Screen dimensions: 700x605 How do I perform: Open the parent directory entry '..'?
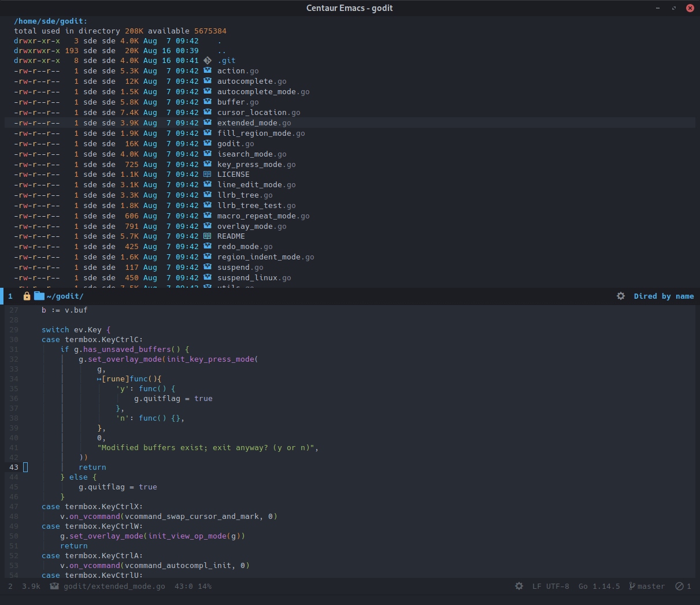pos(222,50)
